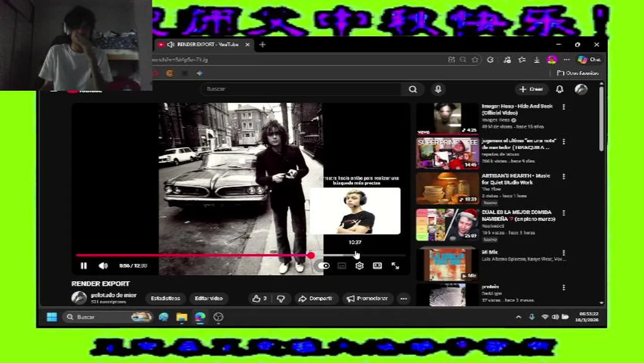Open a new browser tab
Screen dimensions: 644x363
[262, 44]
